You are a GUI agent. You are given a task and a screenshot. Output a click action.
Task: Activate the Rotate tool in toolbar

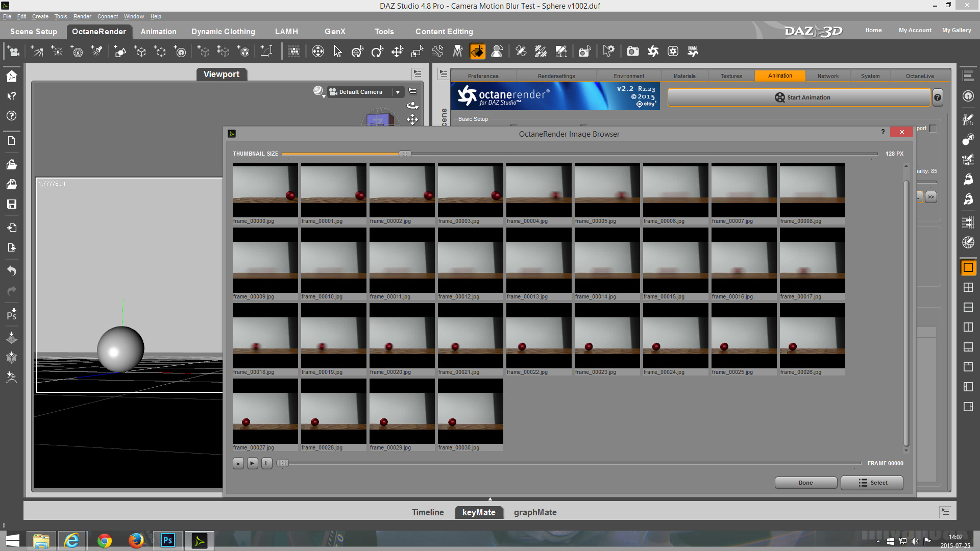377,52
